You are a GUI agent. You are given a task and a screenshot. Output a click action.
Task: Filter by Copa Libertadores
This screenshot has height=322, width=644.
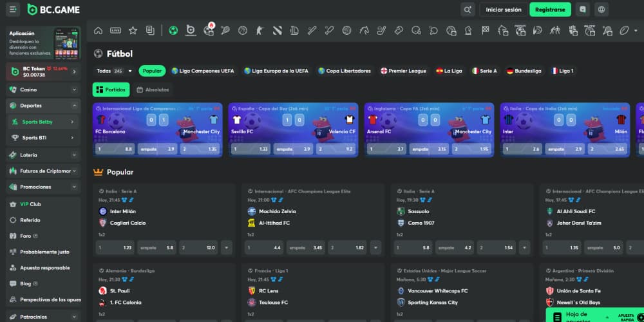tap(345, 71)
